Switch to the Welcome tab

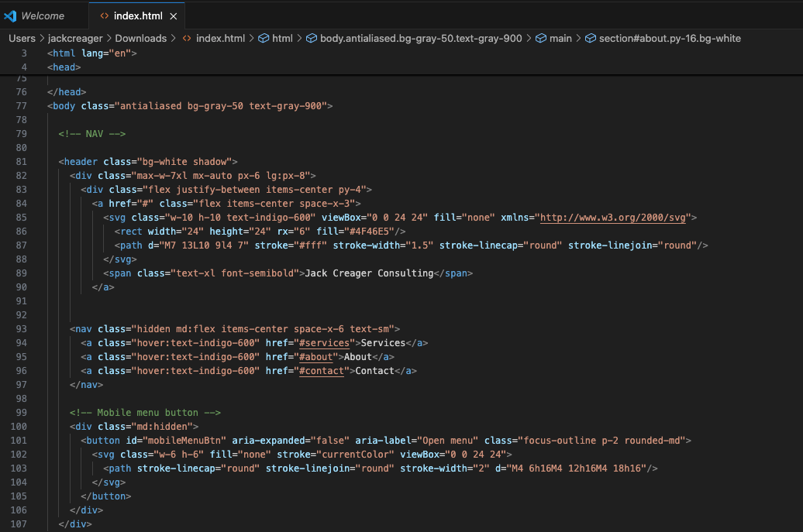[42, 15]
